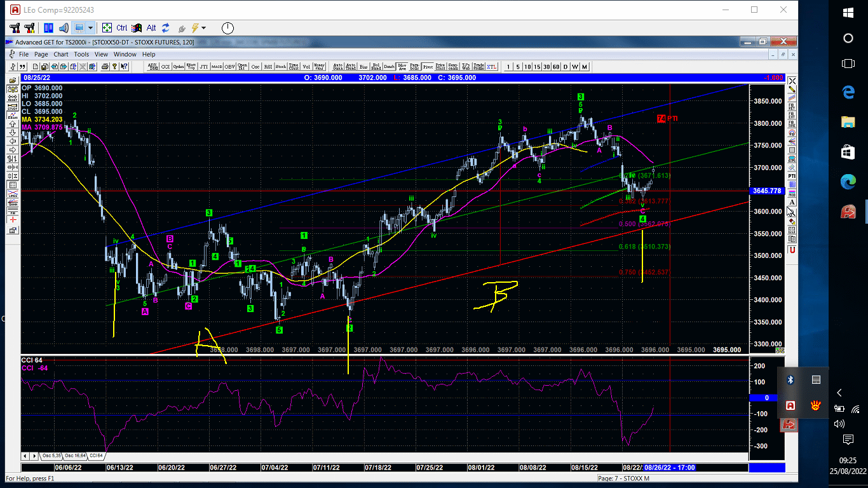Open the notification center icon
The width and height of the screenshot is (868, 488).
[848, 440]
